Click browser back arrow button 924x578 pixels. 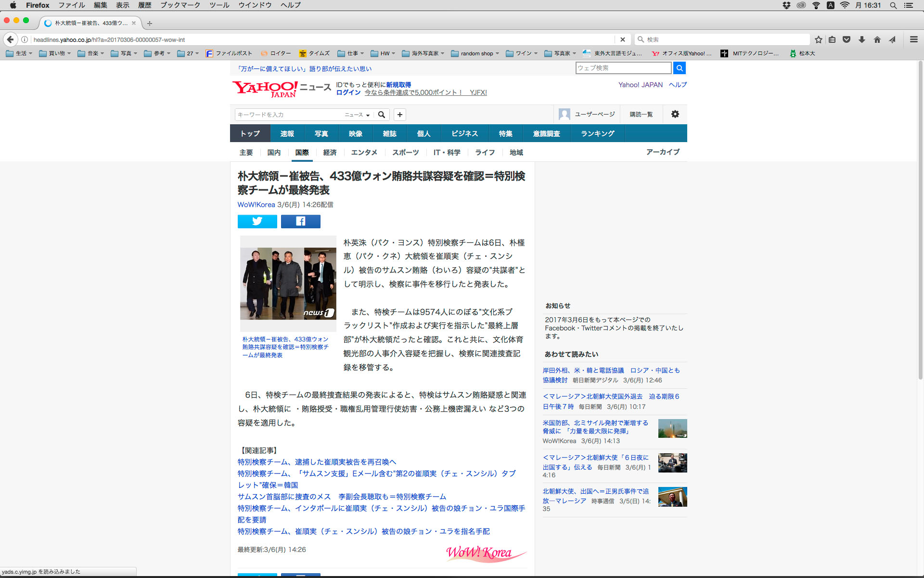pyautogui.click(x=11, y=39)
